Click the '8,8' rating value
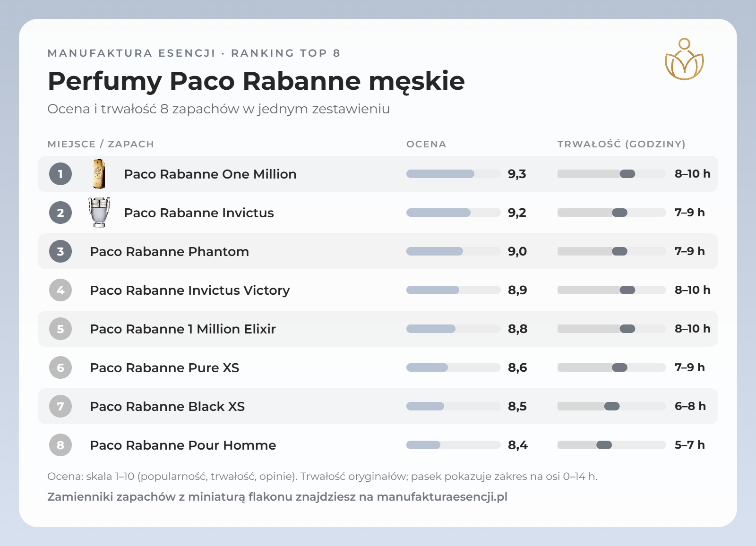Viewport: 756px width, 546px height. [x=517, y=329]
